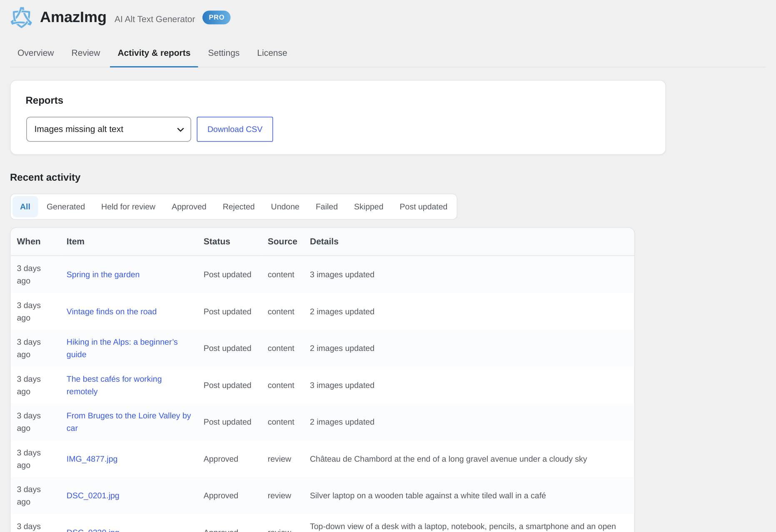Filter activity by Failed
This screenshot has height=532, width=776.
click(327, 206)
